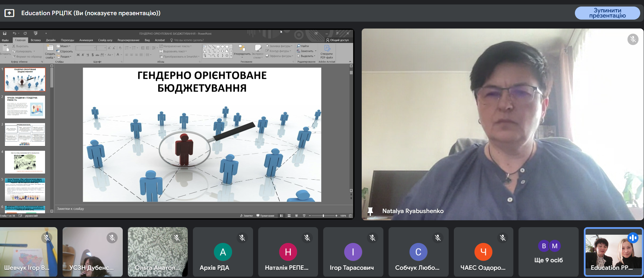Click the Общий доступ share button

[x=337, y=40]
